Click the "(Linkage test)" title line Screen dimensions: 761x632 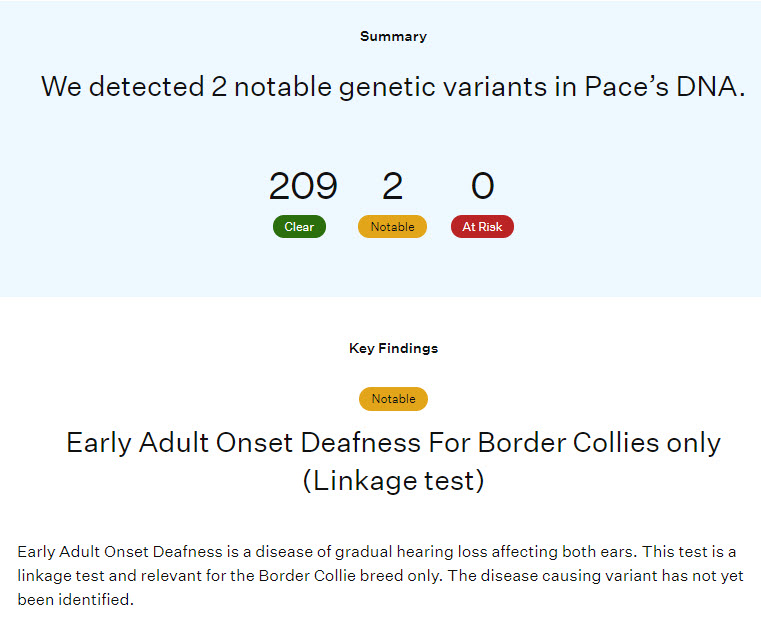coord(393,481)
